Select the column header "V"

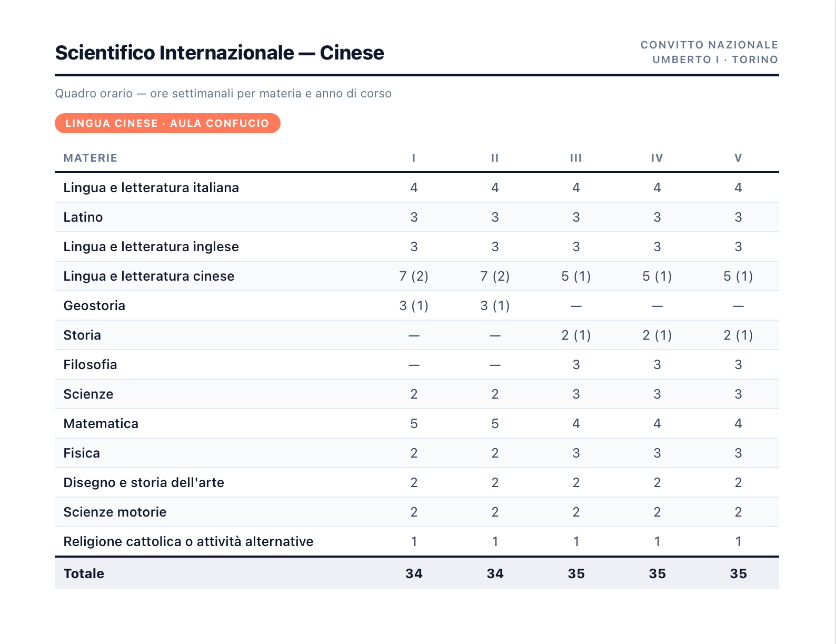coord(738,158)
